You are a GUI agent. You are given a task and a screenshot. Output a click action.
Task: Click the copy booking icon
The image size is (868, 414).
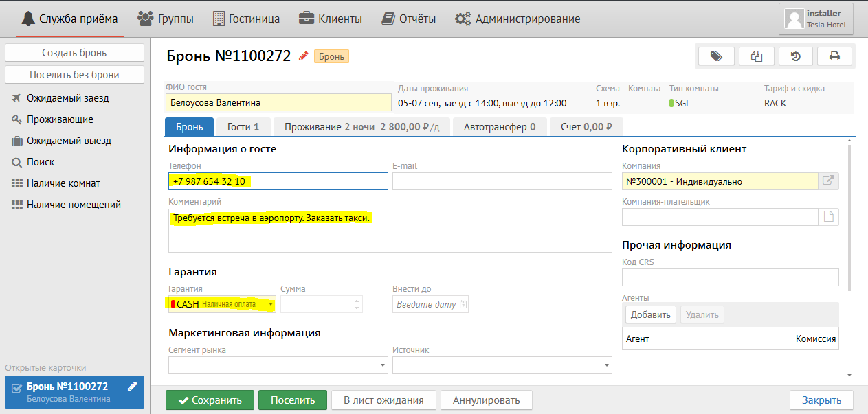point(757,56)
